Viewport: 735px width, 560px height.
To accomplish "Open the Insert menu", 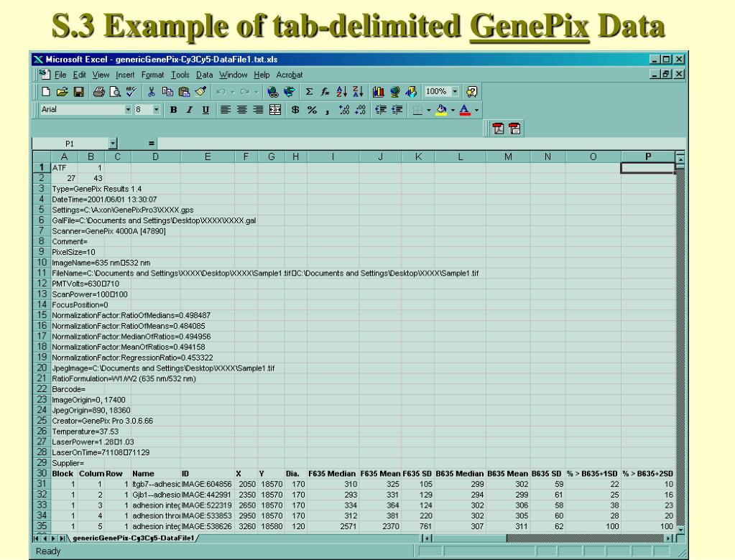I will 125,75.
